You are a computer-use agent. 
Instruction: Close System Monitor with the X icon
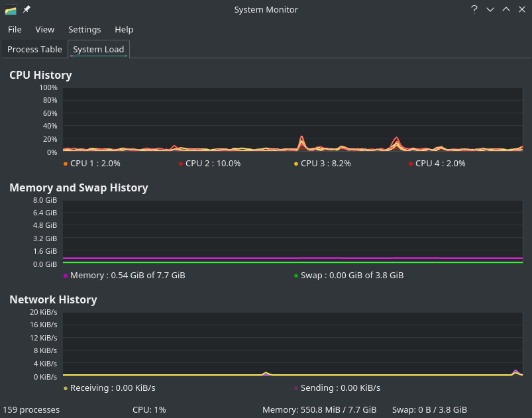(521, 9)
